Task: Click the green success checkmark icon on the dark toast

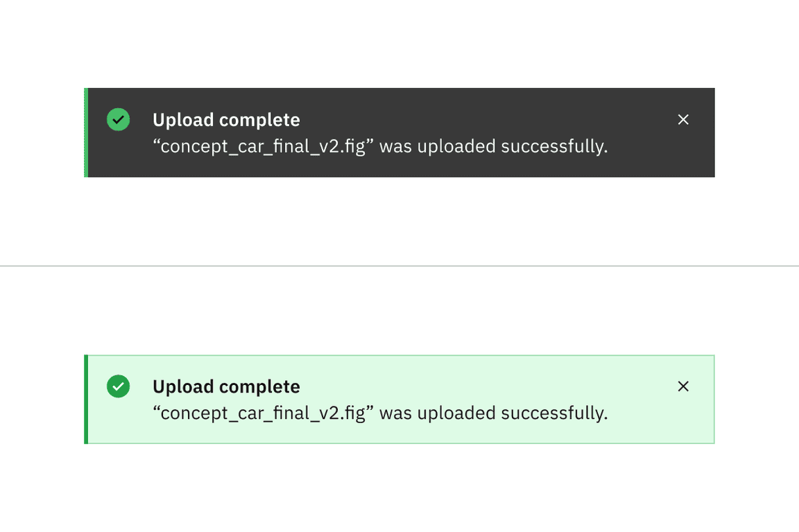Action: [118, 119]
